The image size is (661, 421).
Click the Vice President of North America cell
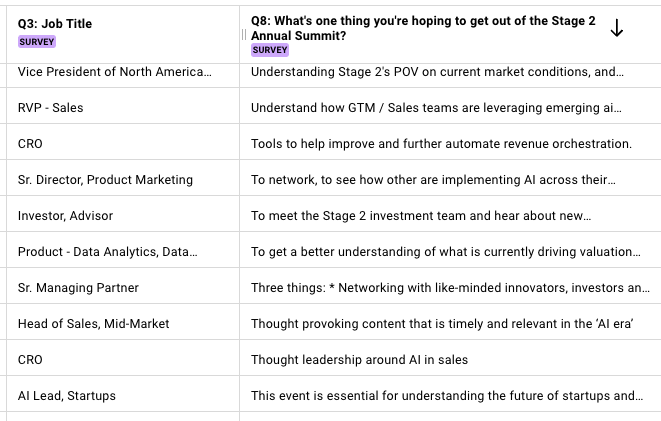(x=115, y=72)
